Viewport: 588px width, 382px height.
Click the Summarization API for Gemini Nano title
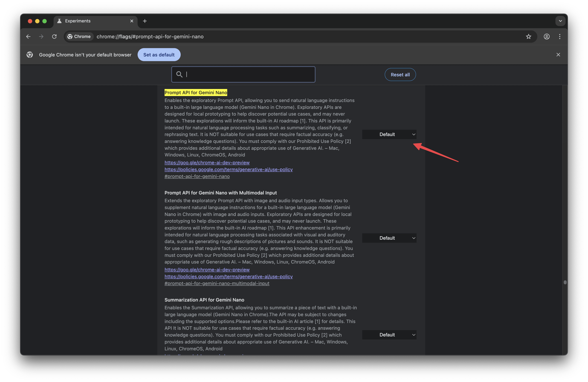(204, 300)
